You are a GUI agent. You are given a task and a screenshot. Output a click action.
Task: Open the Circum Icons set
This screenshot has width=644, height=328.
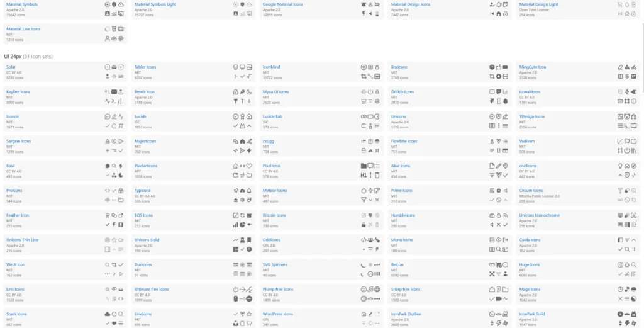pos(531,190)
